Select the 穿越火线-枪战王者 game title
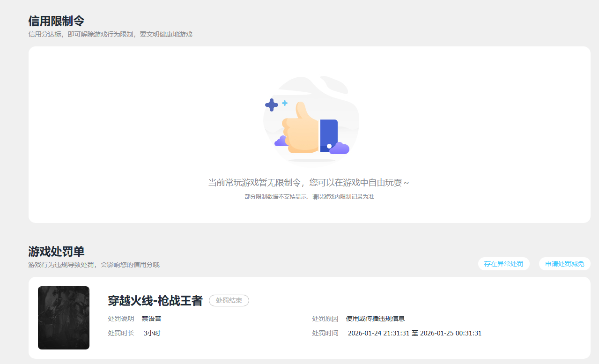Image resolution: width=599 pixels, height=364 pixels. pos(155,301)
